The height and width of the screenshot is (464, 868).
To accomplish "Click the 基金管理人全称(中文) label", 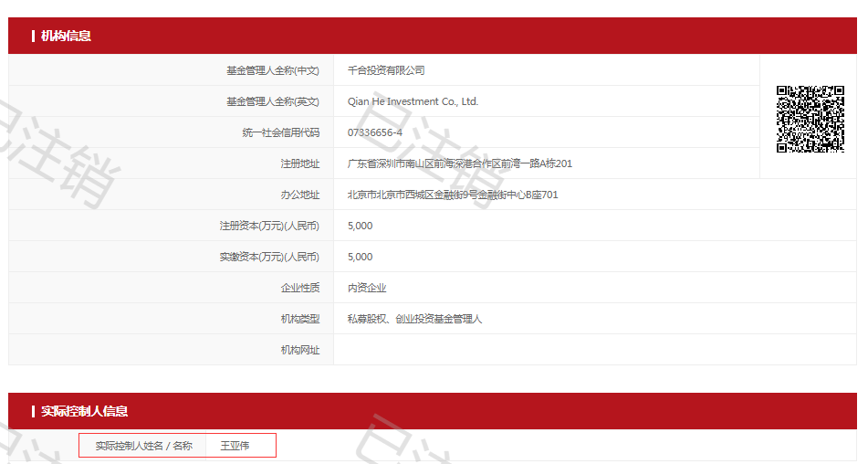I will click(x=273, y=70).
